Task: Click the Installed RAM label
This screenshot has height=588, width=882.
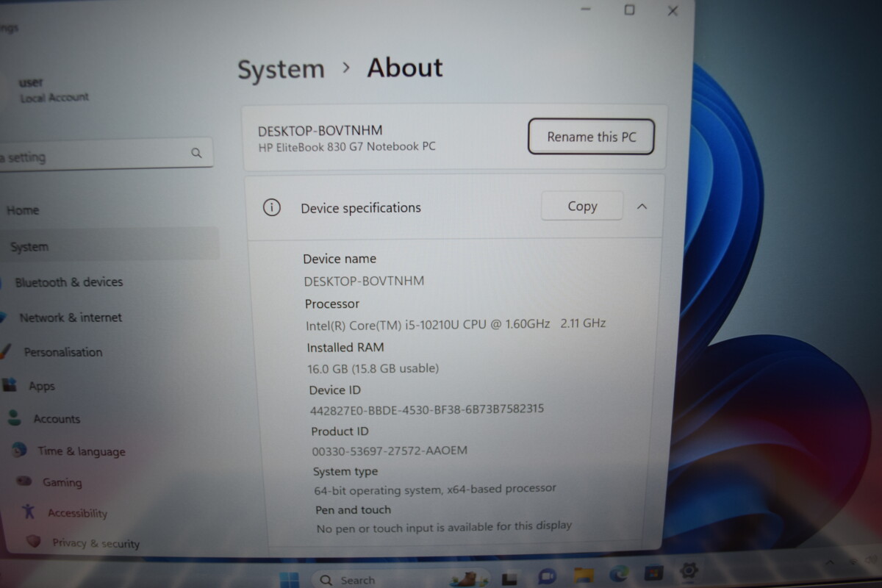Action: (x=345, y=348)
